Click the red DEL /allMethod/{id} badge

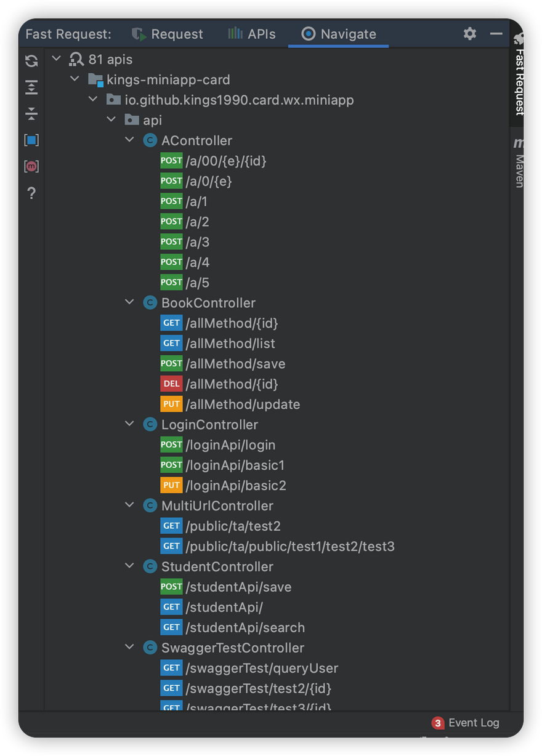pyautogui.click(x=171, y=384)
